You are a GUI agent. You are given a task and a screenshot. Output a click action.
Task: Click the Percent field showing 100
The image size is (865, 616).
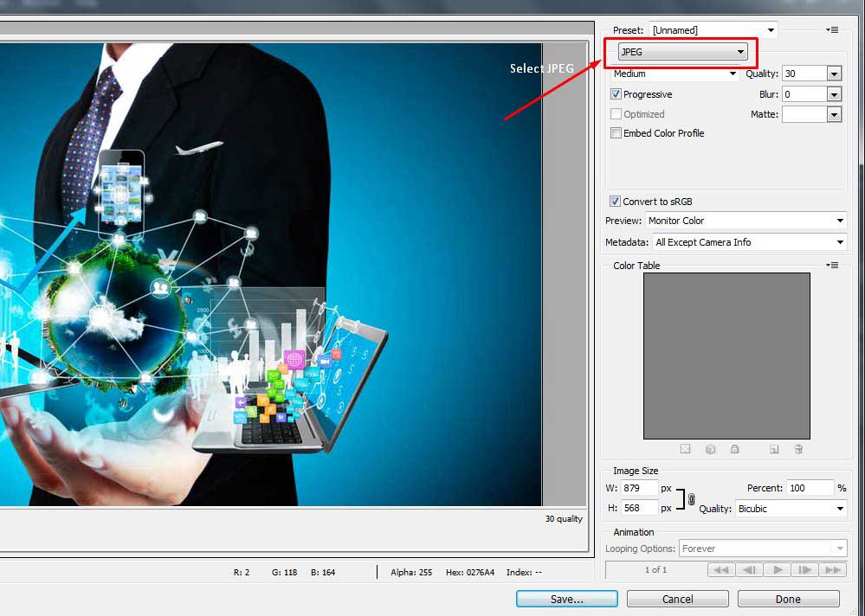point(810,488)
